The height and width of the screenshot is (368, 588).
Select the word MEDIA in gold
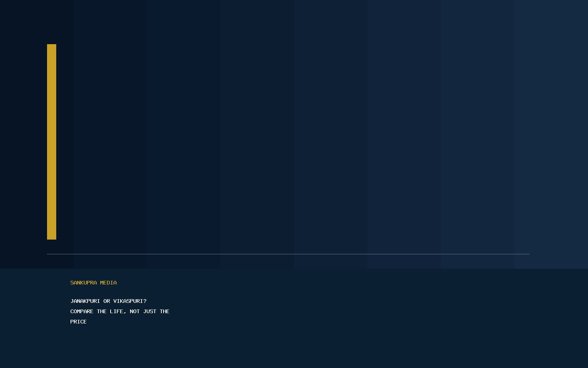[108, 283]
